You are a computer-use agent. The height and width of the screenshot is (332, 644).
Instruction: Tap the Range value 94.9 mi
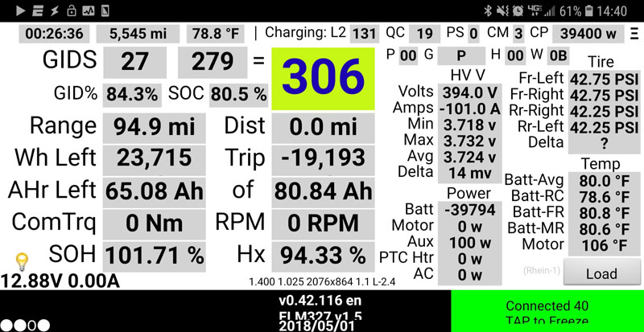(x=151, y=126)
